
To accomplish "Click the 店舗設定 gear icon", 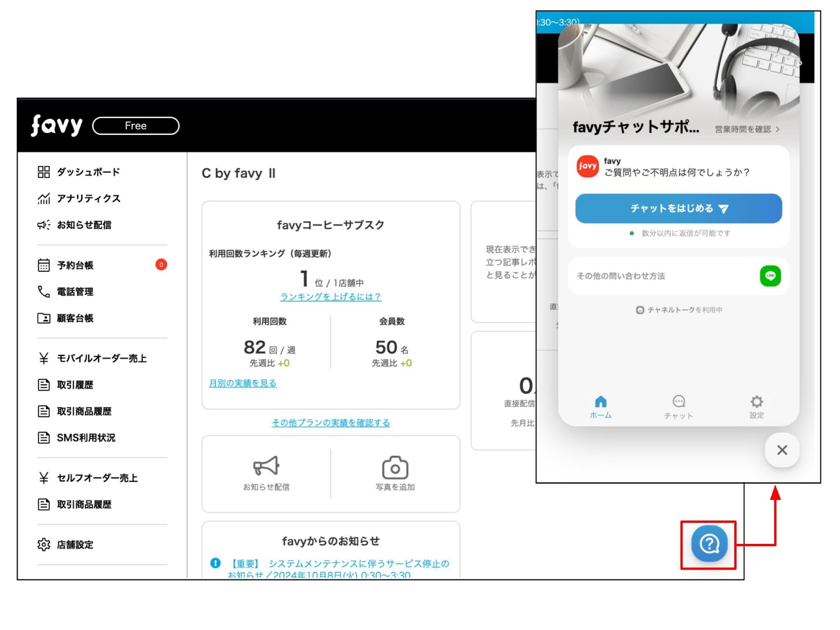I will coord(44,544).
